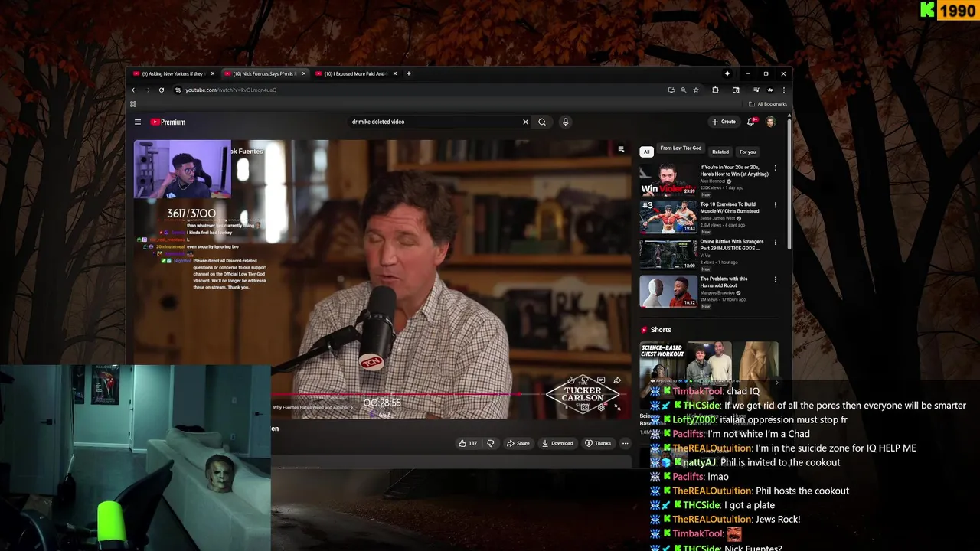Open more actions ellipsis below video
The height and width of the screenshot is (551, 980).
[625, 443]
